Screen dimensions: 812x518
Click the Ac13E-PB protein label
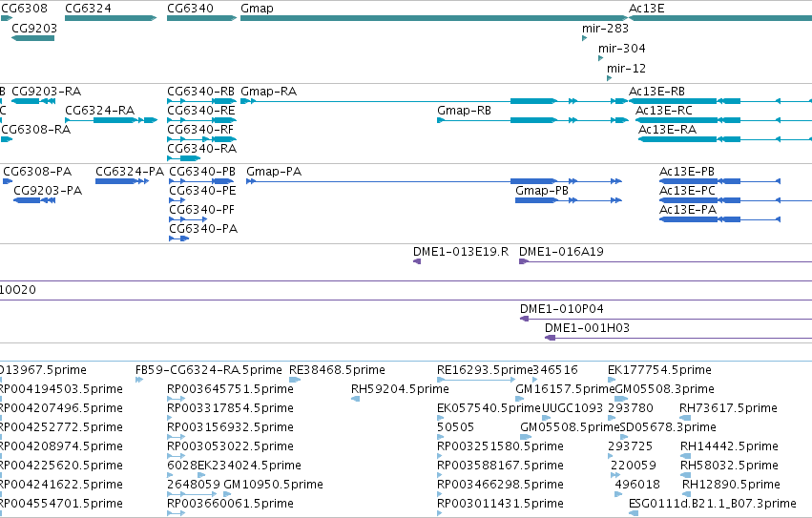point(687,172)
